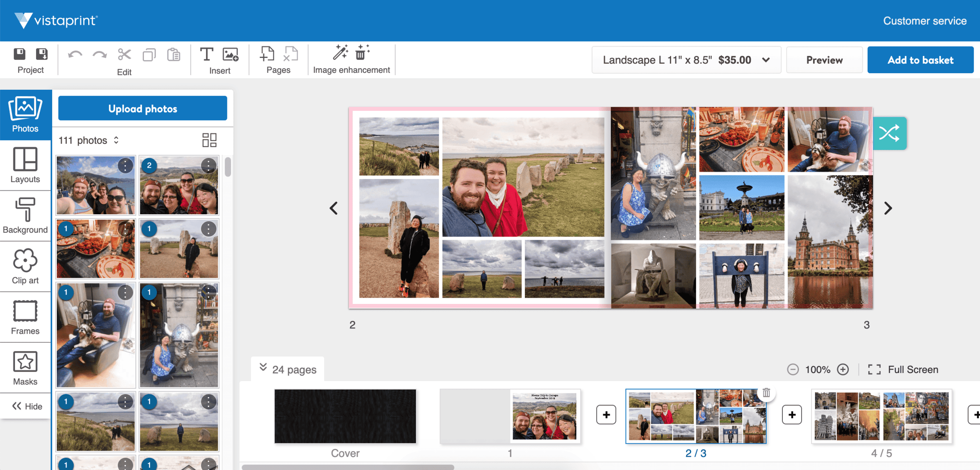This screenshot has height=470, width=980.
Task: Click the Preview button
Action: pos(824,60)
